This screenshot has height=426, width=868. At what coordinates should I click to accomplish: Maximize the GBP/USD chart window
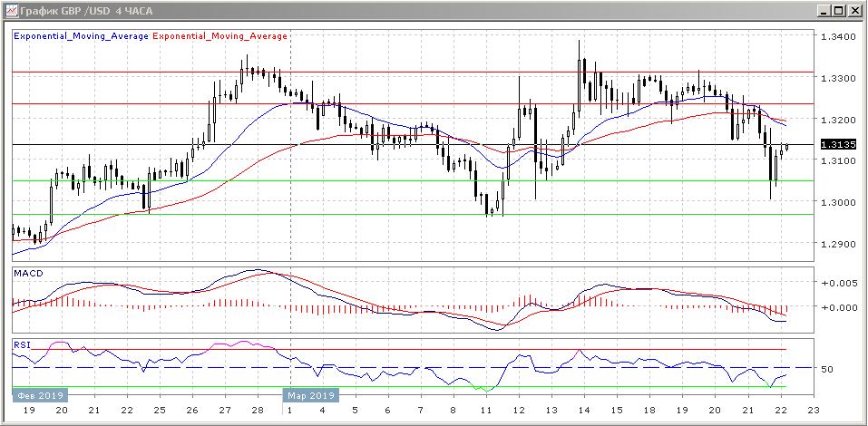838,10
